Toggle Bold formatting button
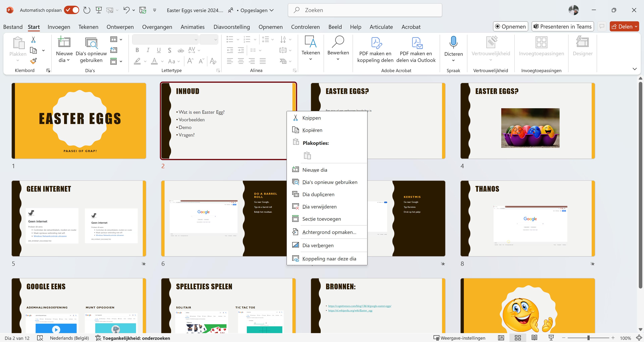 click(x=137, y=50)
